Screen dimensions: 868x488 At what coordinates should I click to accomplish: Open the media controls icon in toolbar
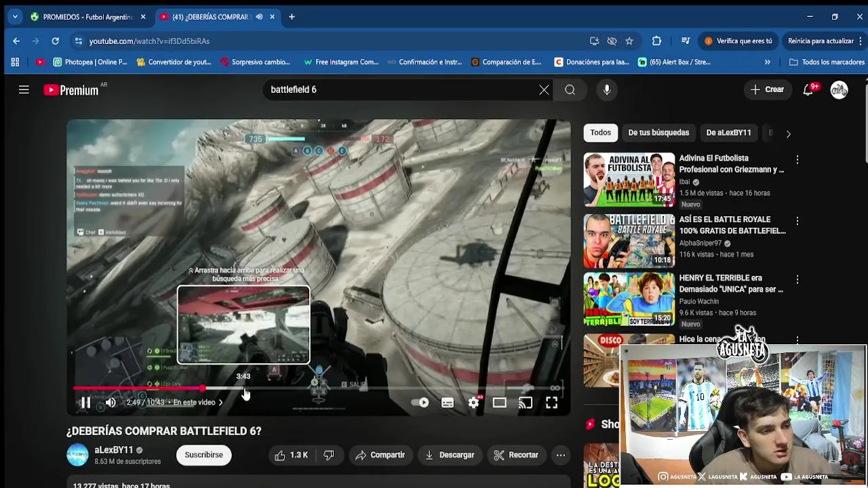(686, 41)
